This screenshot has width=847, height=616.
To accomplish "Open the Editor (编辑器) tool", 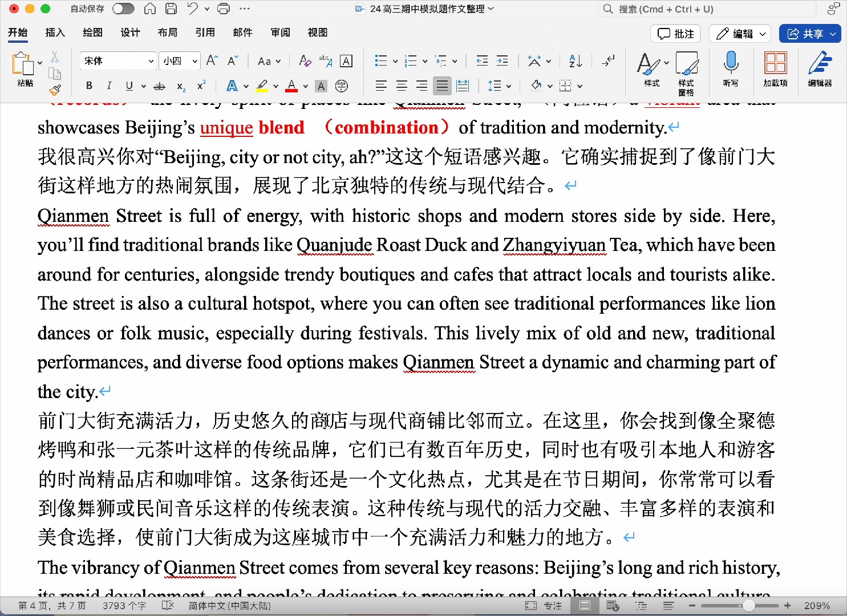I will click(820, 68).
